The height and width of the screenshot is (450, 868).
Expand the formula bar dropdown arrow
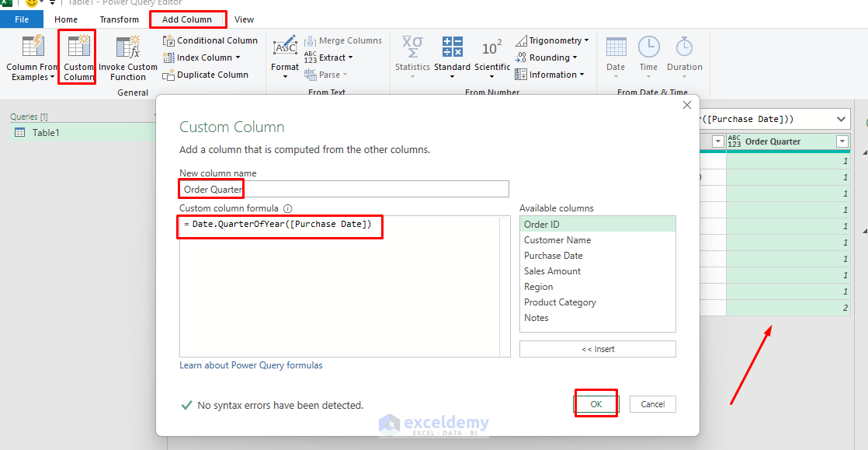[x=842, y=119]
